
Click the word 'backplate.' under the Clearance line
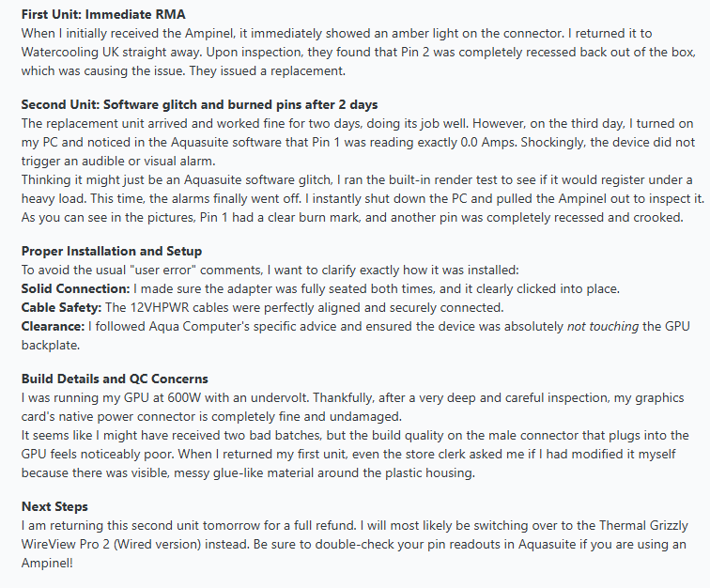pyautogui.click(x=51, y=345)
